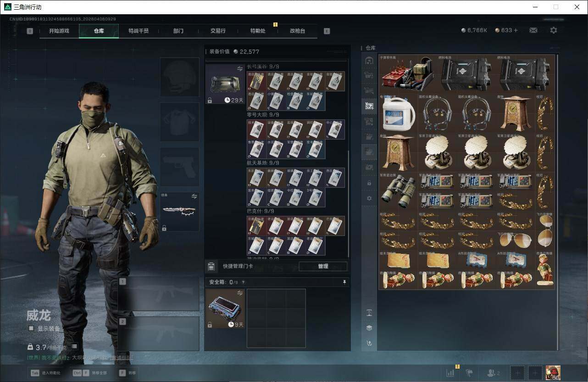Open the friends icon showing 2
The image size is (588, 382).
click(x=493, y=373)
